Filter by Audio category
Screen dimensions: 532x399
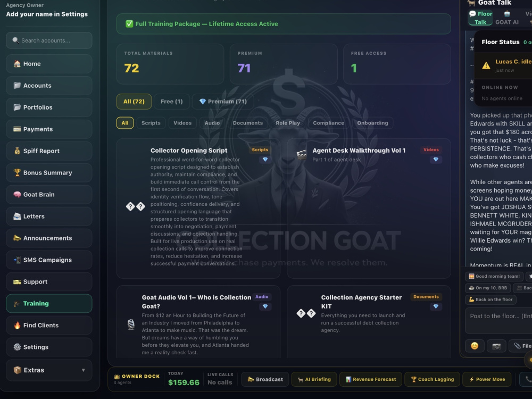212,123
